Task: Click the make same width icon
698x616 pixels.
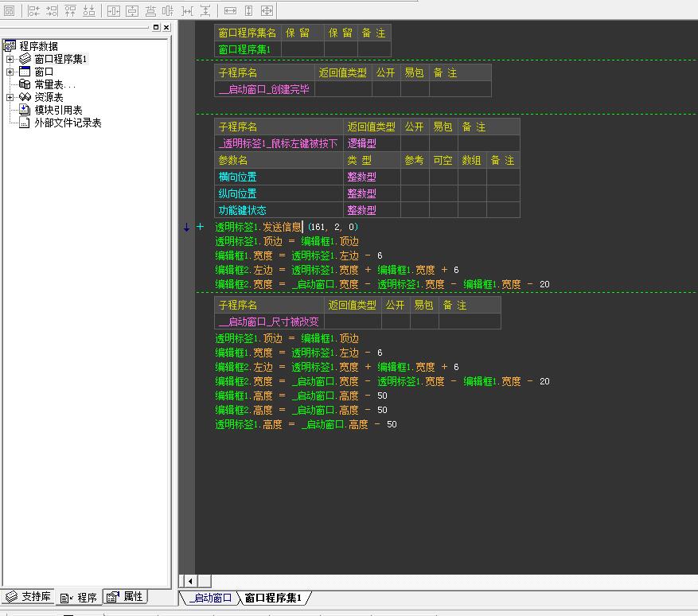Action: tap(230, 10)
